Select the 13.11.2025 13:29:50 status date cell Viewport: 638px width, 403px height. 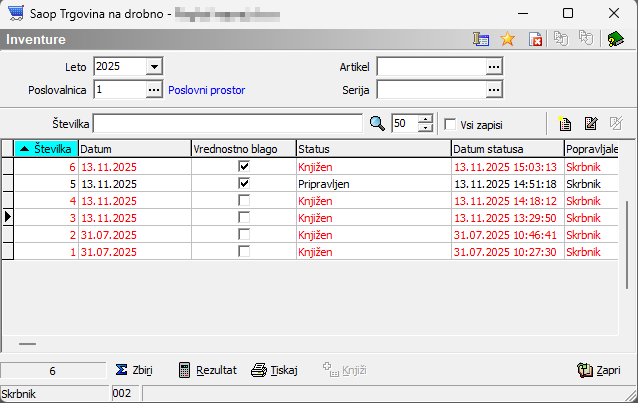pos(508,218)
